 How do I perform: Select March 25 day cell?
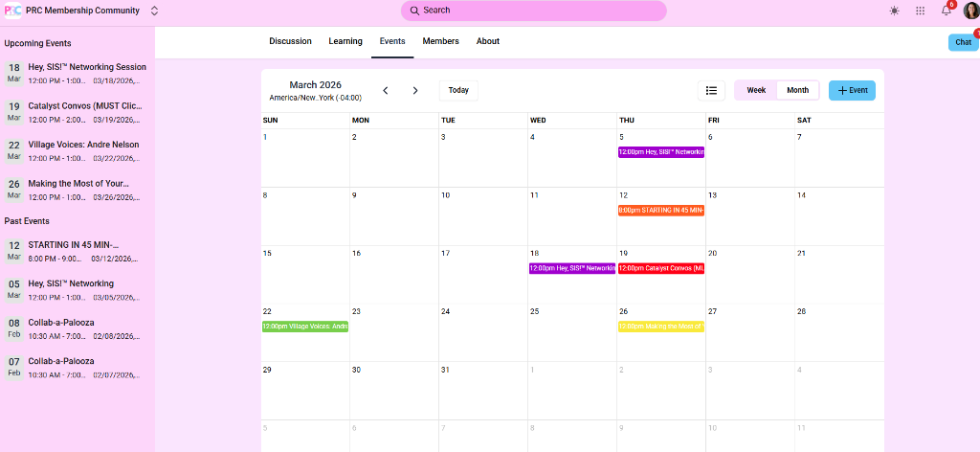pyautogui.click(x=572, y=332)
